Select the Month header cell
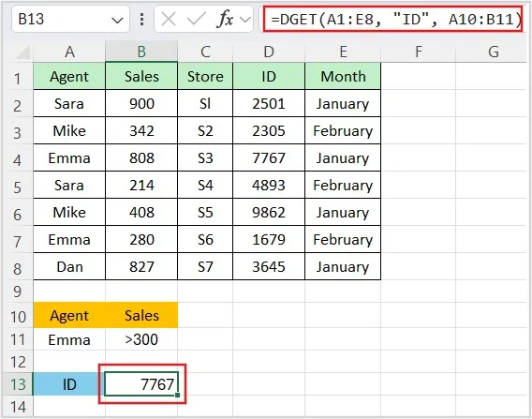This screenshot has height=419, width=532. tap(343, 77)
